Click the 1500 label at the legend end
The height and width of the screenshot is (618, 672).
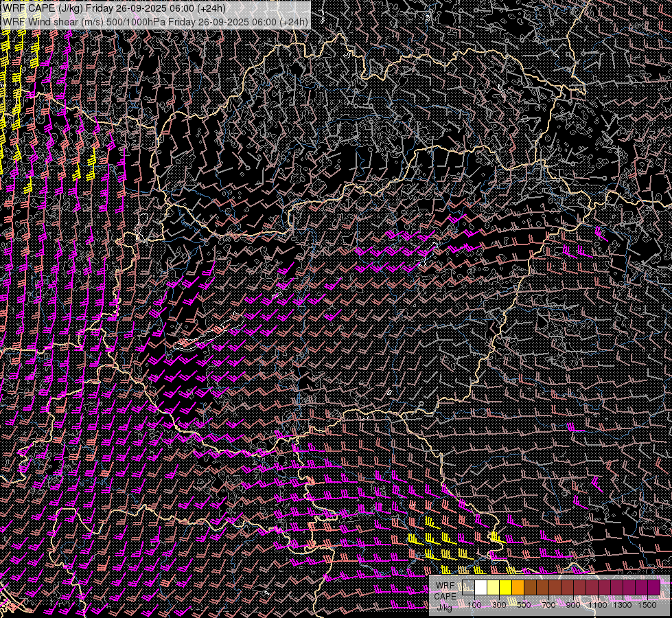coord(647,605)
